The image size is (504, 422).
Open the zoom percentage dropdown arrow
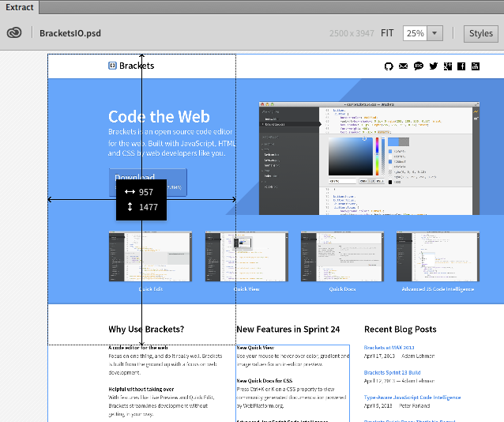click(x=435, y=33)
